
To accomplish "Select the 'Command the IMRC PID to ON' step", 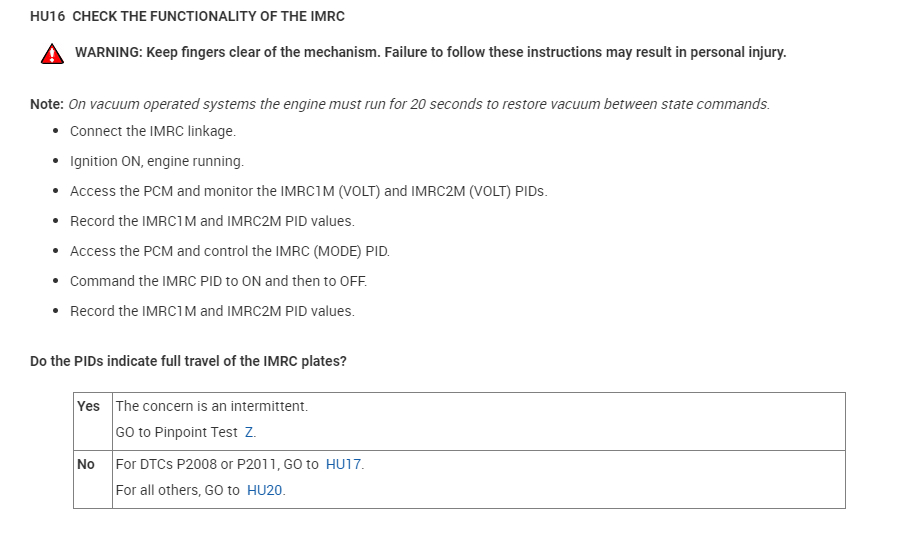I will [217, 281].
